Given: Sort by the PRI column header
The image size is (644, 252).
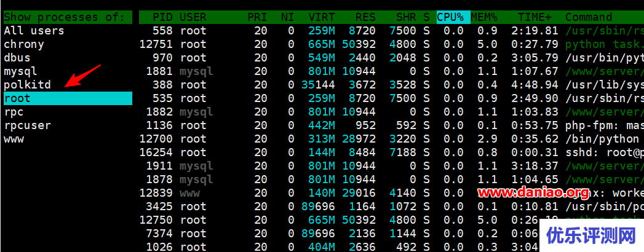Looking at the screenshot, I should coord(257,17).
